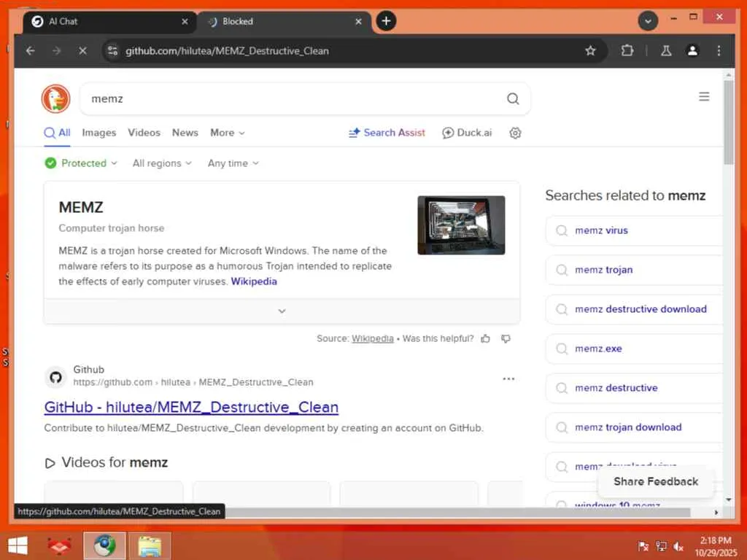Click the Chrome labs flask icon
Screen dimensions: 747x560
(x=666, y=50)
